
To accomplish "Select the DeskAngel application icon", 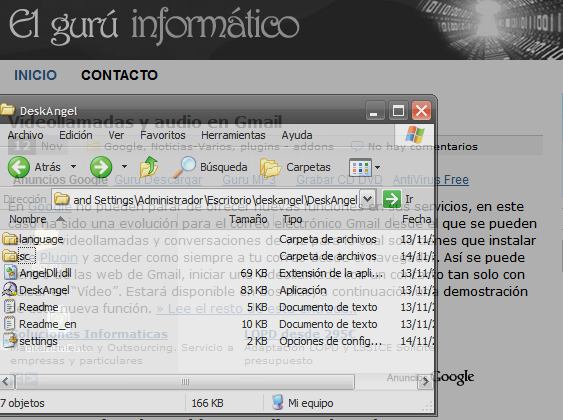I will click(x=9, y=290).
